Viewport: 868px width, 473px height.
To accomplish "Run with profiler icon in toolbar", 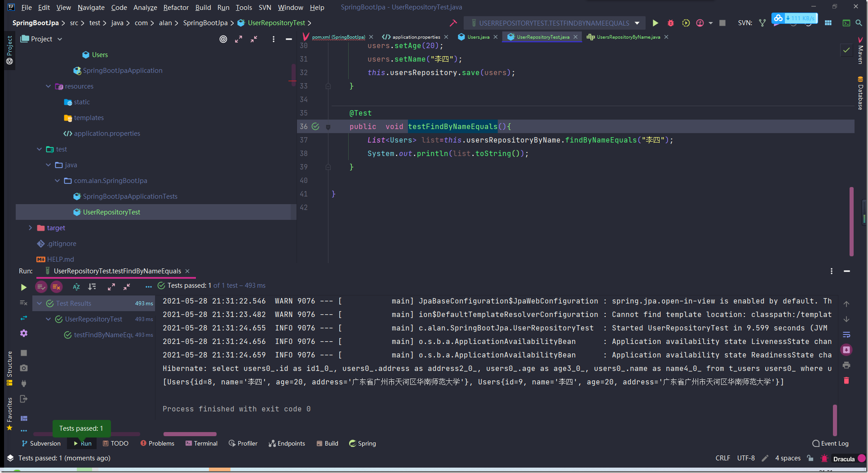I will pos(700,23).
